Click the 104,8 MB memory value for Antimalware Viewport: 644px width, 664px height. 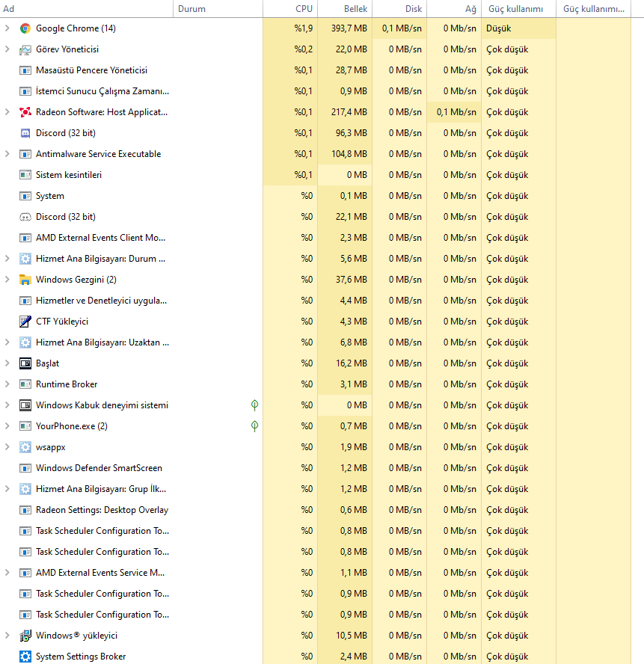click(x=349, y=154)
